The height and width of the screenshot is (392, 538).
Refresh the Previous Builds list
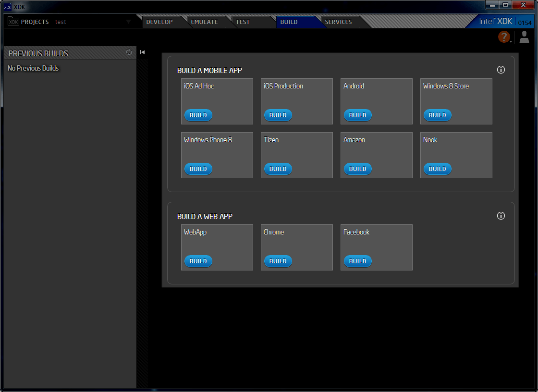pyautogui.click(x=129, y=53)
